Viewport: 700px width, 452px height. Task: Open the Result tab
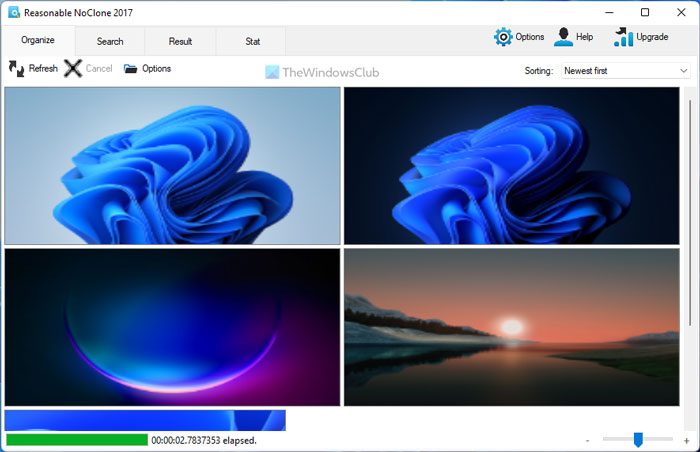click(180, 41)
